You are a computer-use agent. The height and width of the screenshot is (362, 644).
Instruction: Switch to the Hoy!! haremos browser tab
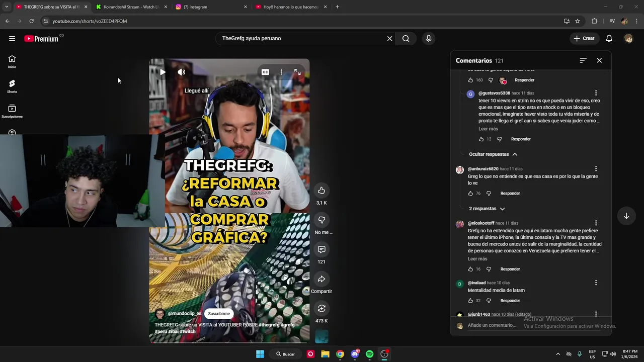pos(291,7)
